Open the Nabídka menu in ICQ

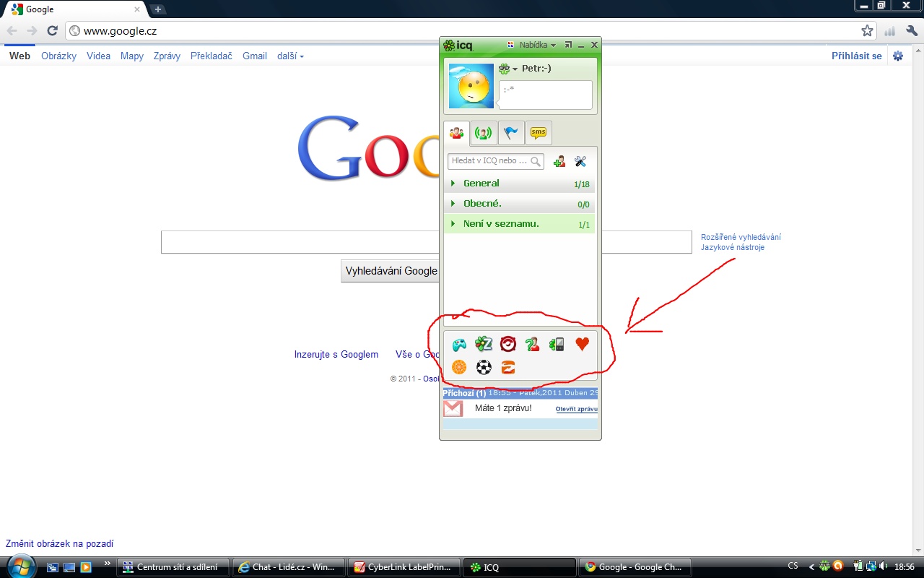point(532,45)
